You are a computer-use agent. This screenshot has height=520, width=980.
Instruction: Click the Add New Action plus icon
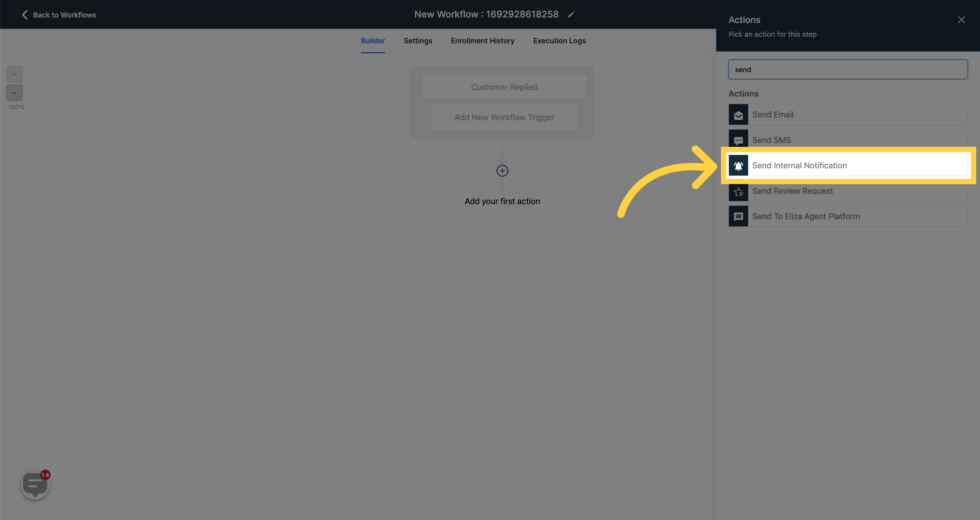click(502, 170)
